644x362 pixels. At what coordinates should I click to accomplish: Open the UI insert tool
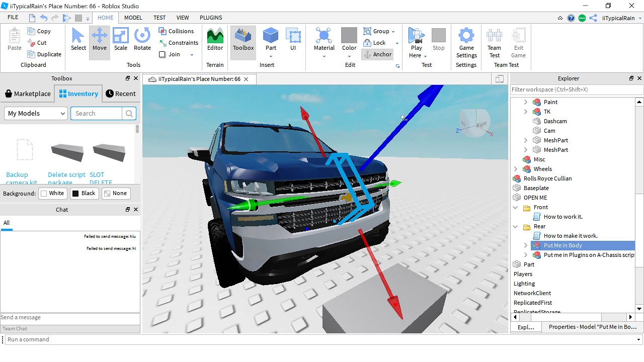293,40
